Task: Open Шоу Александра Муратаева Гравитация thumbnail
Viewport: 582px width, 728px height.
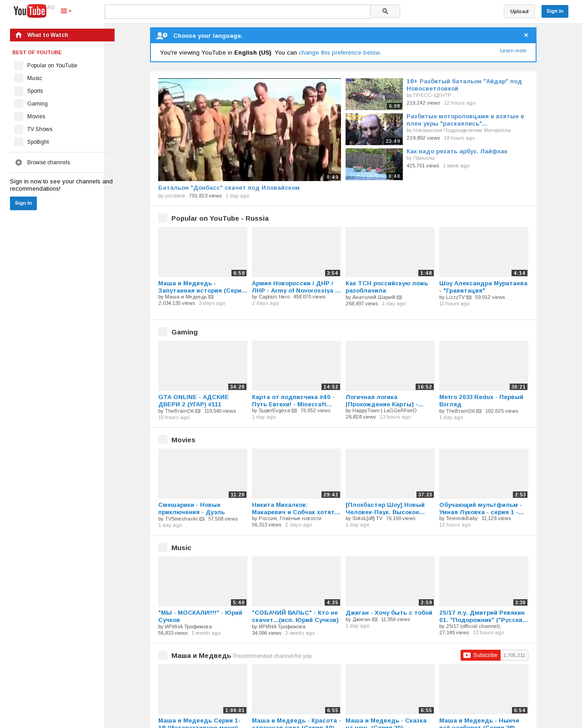Action: pos(484,252)
